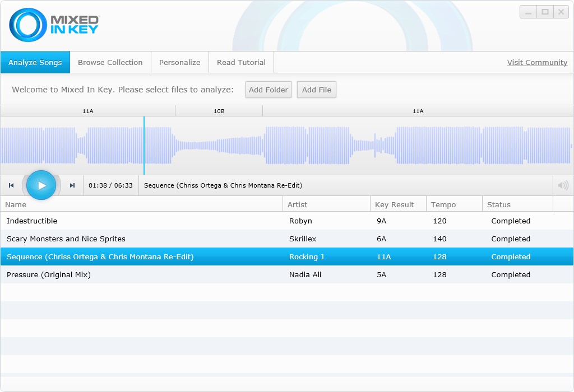Screen dimensions: 574x392
Task: Skip to the previous track
Action: coord(11,185)
